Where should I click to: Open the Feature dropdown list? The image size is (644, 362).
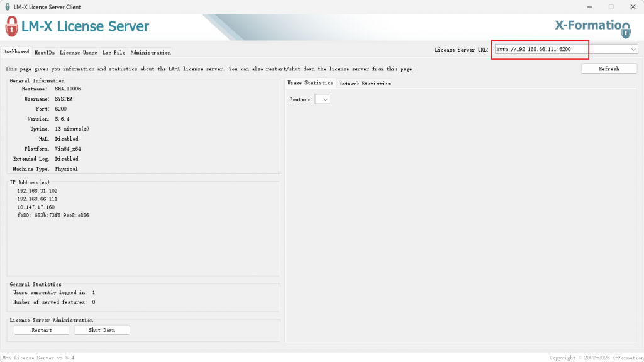[322, 99]
